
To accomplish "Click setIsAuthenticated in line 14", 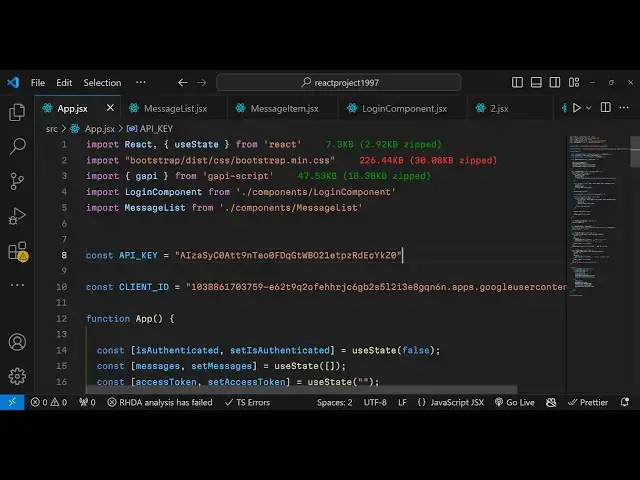I will click(x=280, y=350).
